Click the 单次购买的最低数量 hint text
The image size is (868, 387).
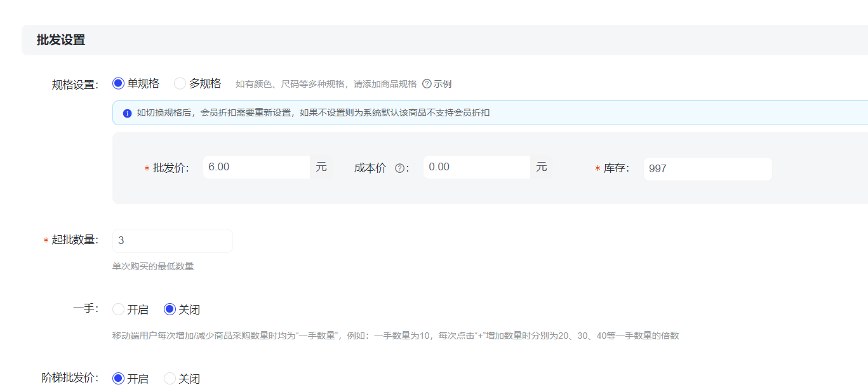pos(153,266)
